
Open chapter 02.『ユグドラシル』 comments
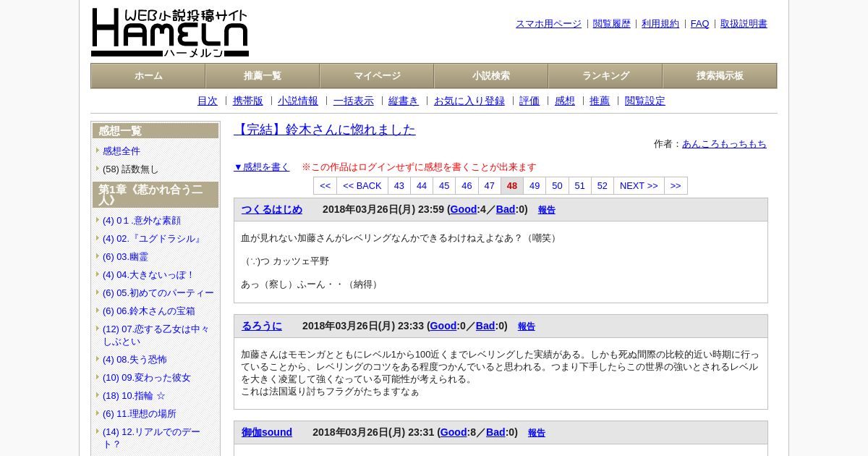(x=153, y=239)
